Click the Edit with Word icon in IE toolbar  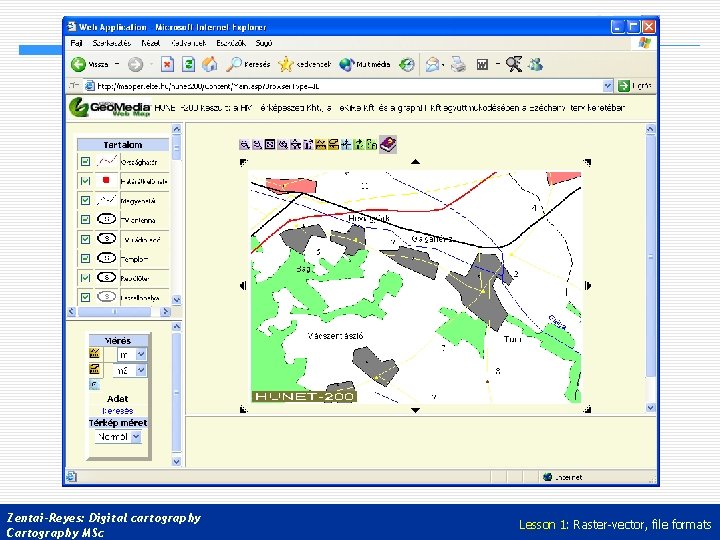click(482, 65)
